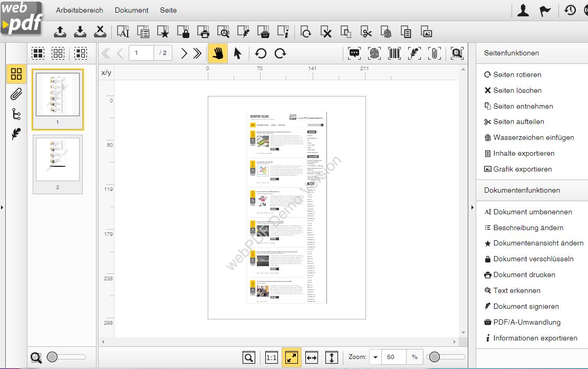588x369 pixels.
Task: Select the hand pan tool
Action: coord(218,53)
